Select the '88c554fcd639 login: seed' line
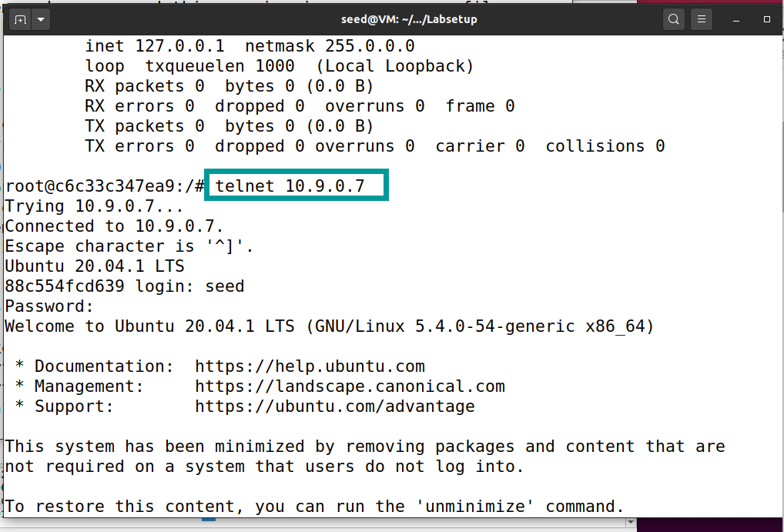This screenshot has height=532, width=784. [x=123, y=286]
